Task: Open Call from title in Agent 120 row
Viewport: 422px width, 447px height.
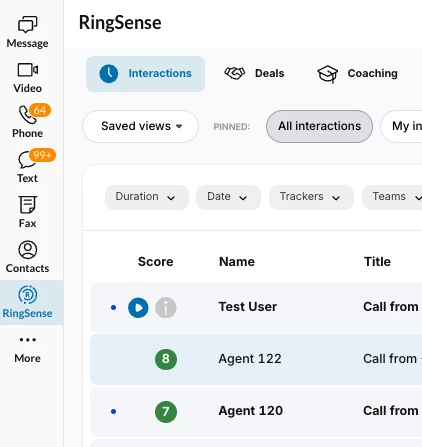Action: coord(391,411)
